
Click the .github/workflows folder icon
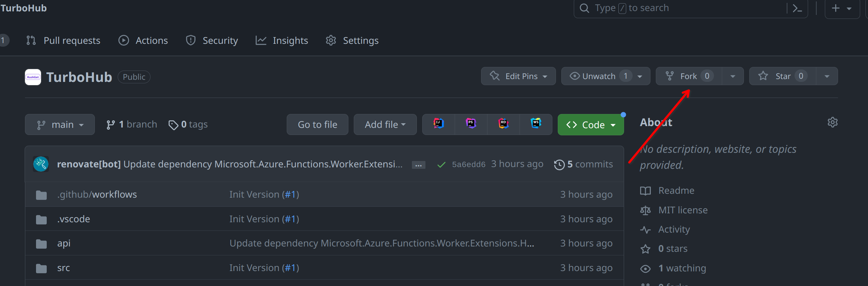pos(41,195)
